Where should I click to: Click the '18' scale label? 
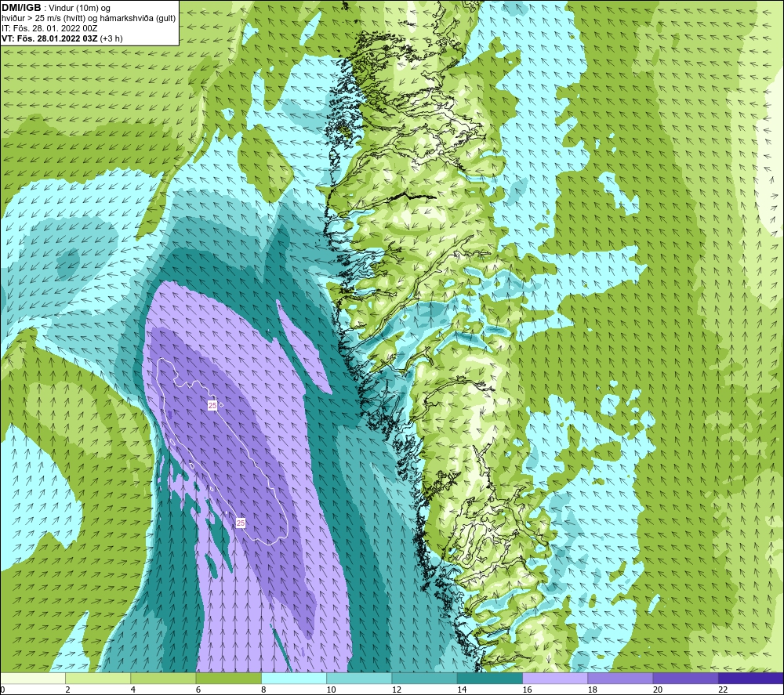coord(592,690)
